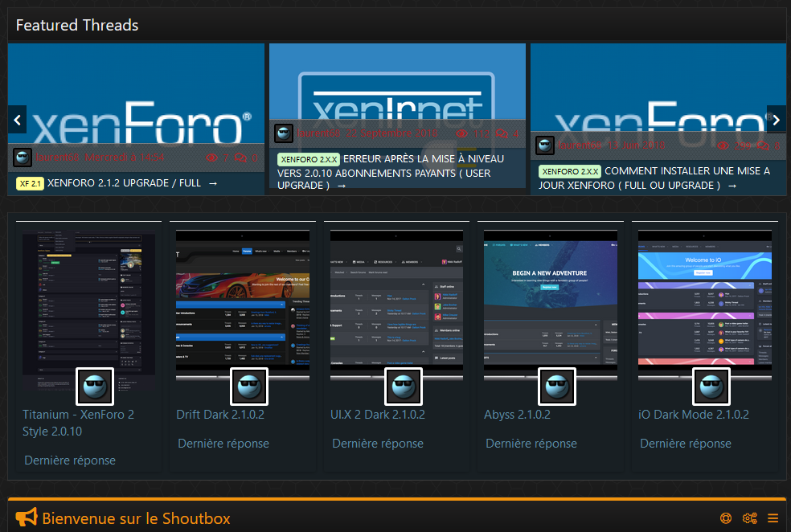Open 'Abyss 2.1.0.2' thread link
Image resolution: width=791 pixels, height=532 pixels.
coord(517,415)
